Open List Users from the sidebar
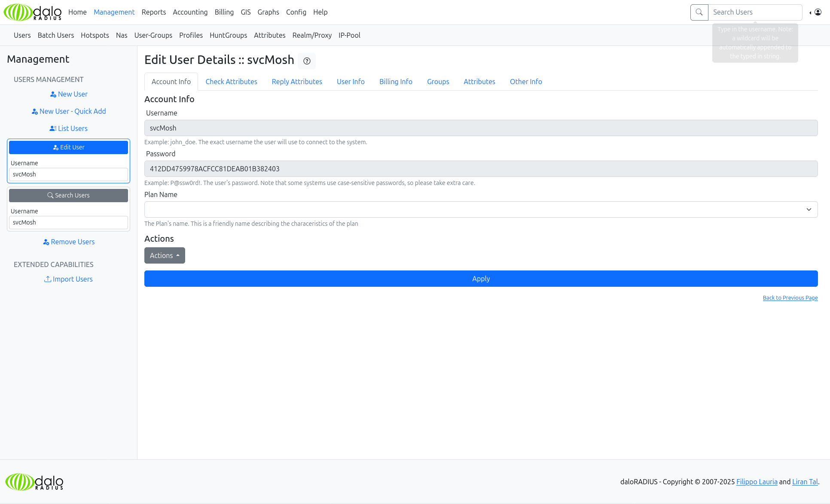The width and height of the screenshot is (830, 504). [69, 128]
